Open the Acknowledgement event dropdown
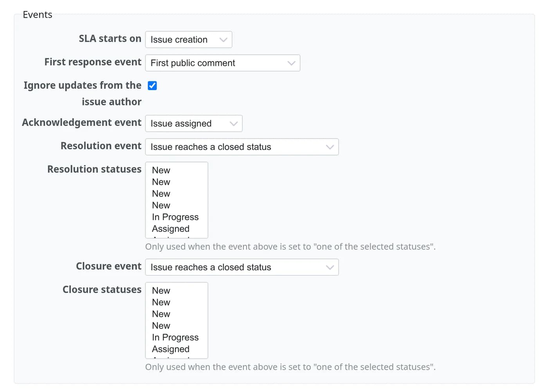This screenshot has height=392, width=548. point(194,123)
